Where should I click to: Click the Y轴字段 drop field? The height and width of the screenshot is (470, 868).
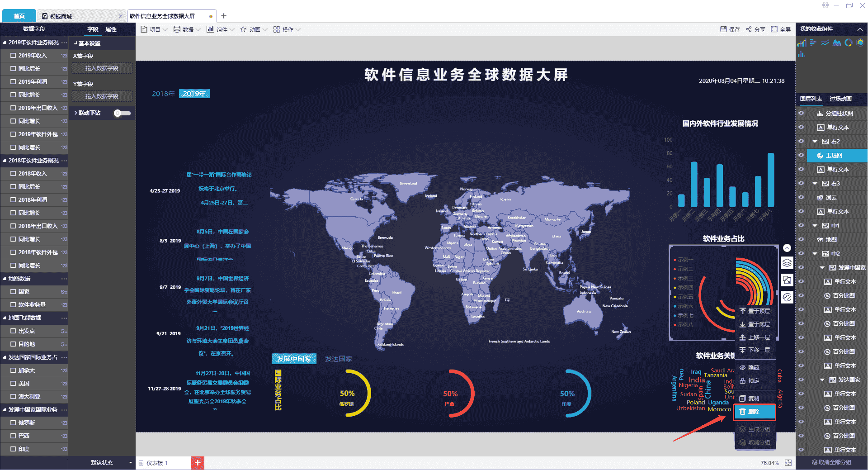102,96
